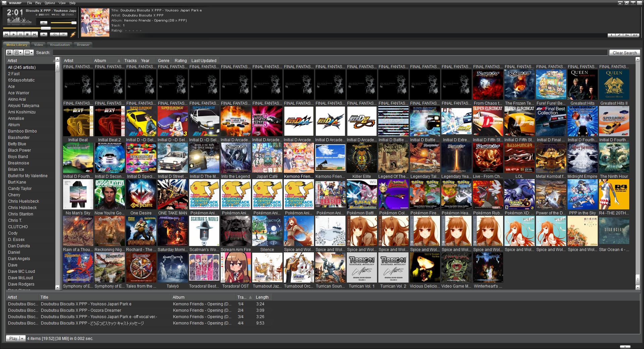
Task: Sort by the Rating column header
Action: (181, 60)
